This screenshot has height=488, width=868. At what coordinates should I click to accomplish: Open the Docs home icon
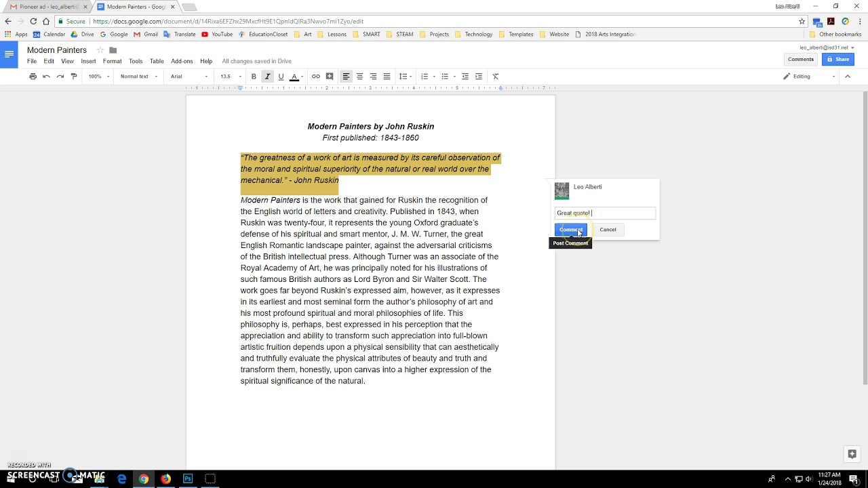point(9,54)
